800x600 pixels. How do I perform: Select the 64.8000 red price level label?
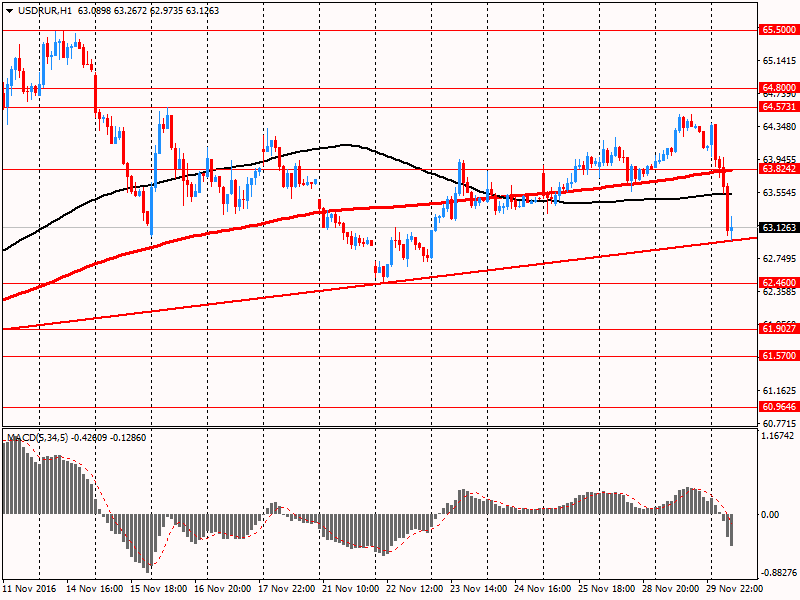[x=779, y=88]
